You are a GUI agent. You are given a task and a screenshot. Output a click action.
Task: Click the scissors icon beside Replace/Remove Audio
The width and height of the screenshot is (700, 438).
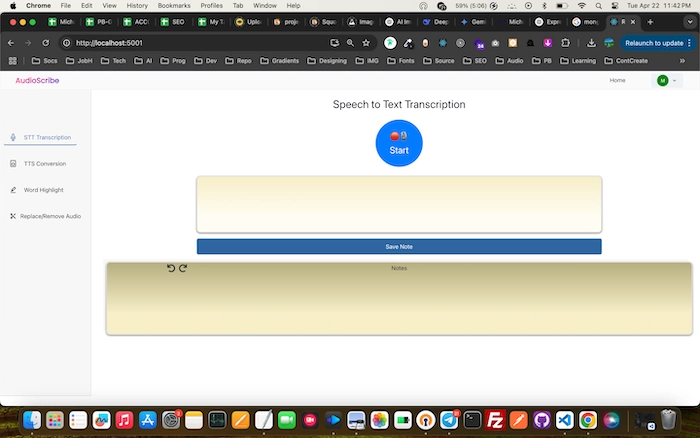click(x=12, y=216)
